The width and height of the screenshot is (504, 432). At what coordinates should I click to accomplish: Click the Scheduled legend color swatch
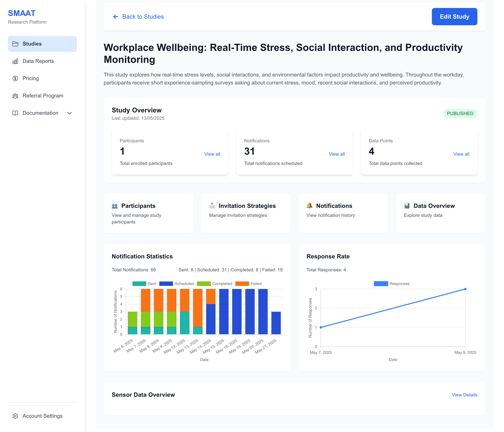pyautogui.click(x=166, y=284)
